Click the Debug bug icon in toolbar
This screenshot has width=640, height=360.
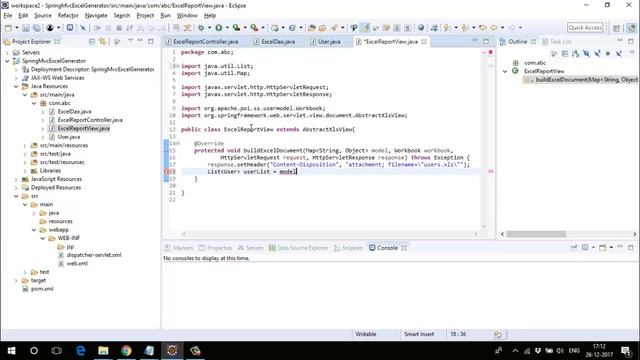(x=201, y=28)
